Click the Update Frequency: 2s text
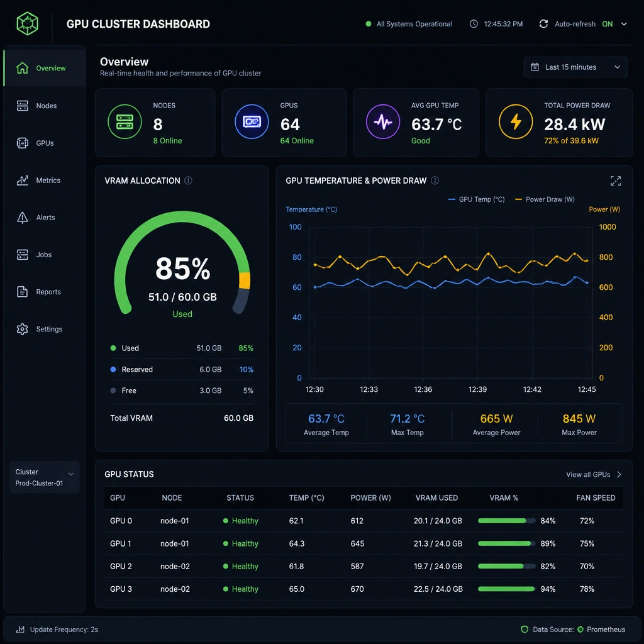644x644 pixels. tap(64, 629)
